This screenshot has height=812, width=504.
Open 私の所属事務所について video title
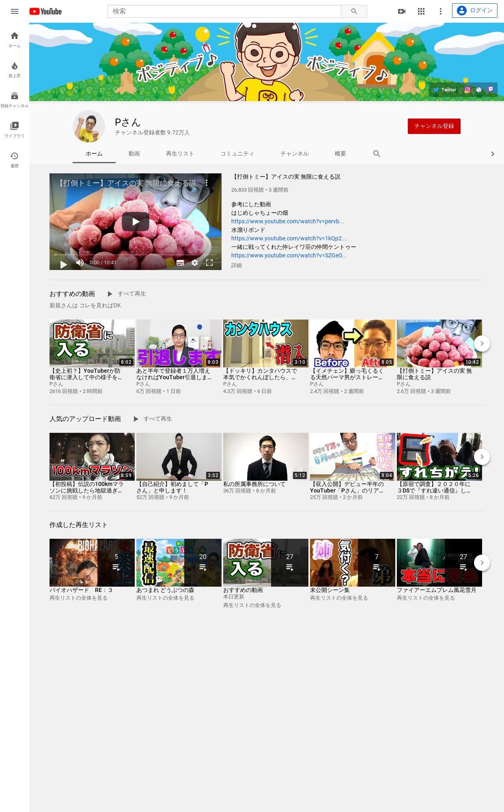[254, 484]
